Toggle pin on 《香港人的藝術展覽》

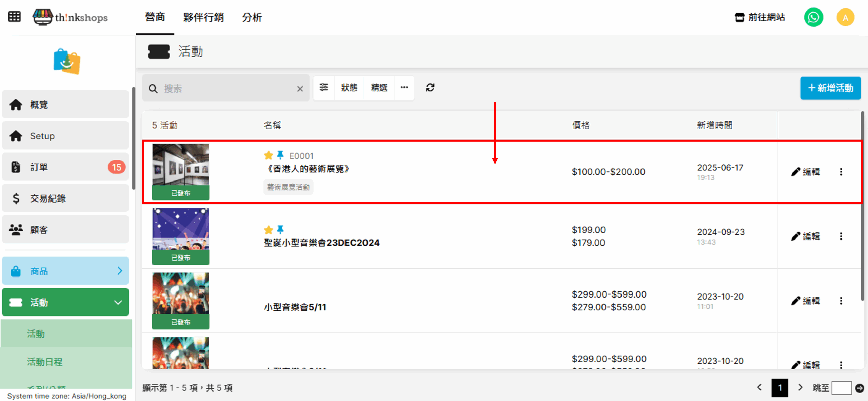(x=280, y=155)
